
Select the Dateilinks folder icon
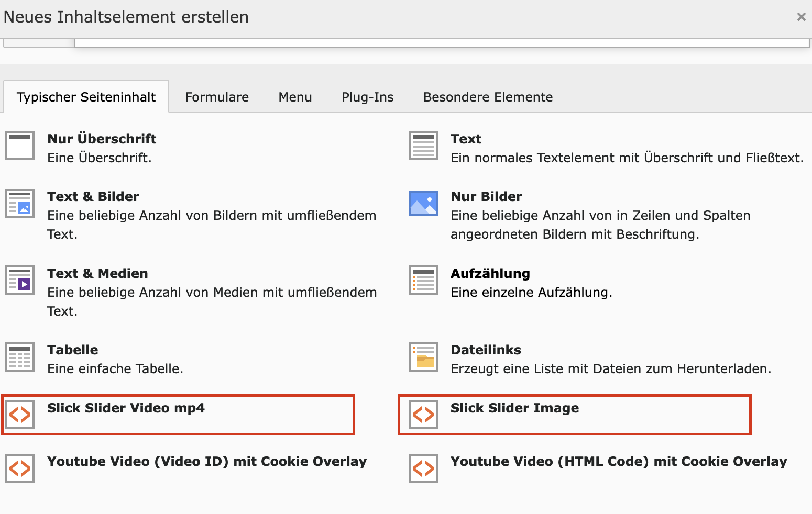point(423,357)
